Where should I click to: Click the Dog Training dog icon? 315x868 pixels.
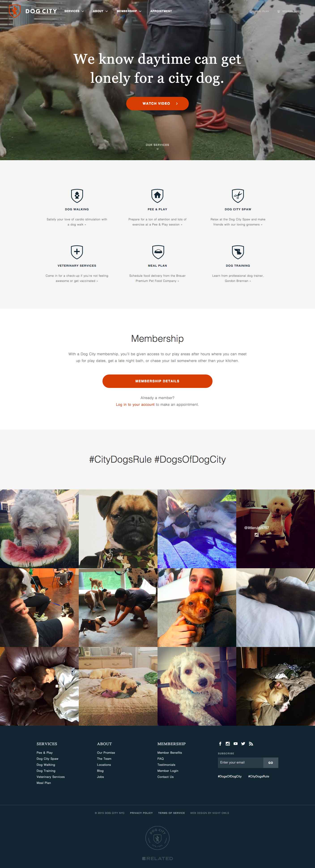tap(238, 252)
